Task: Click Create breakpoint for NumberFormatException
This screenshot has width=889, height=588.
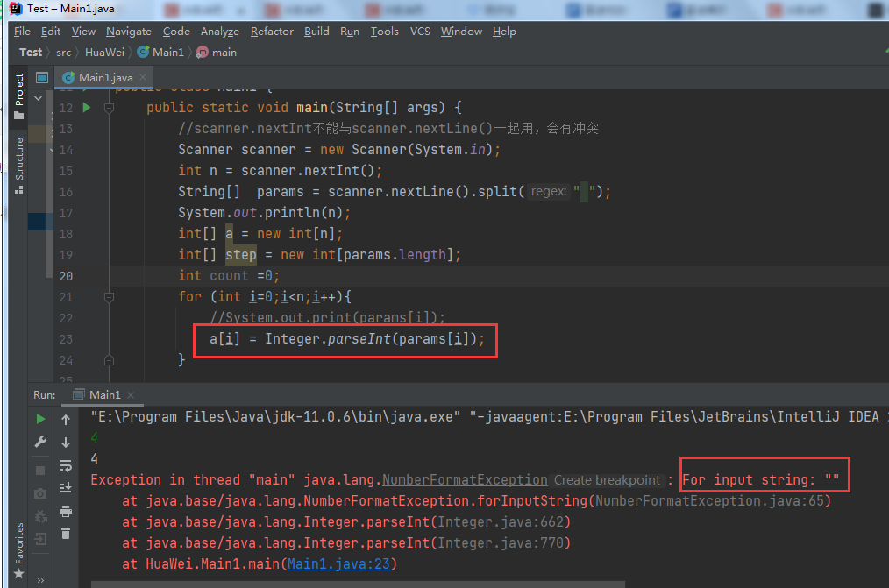Action: (607, 479)
